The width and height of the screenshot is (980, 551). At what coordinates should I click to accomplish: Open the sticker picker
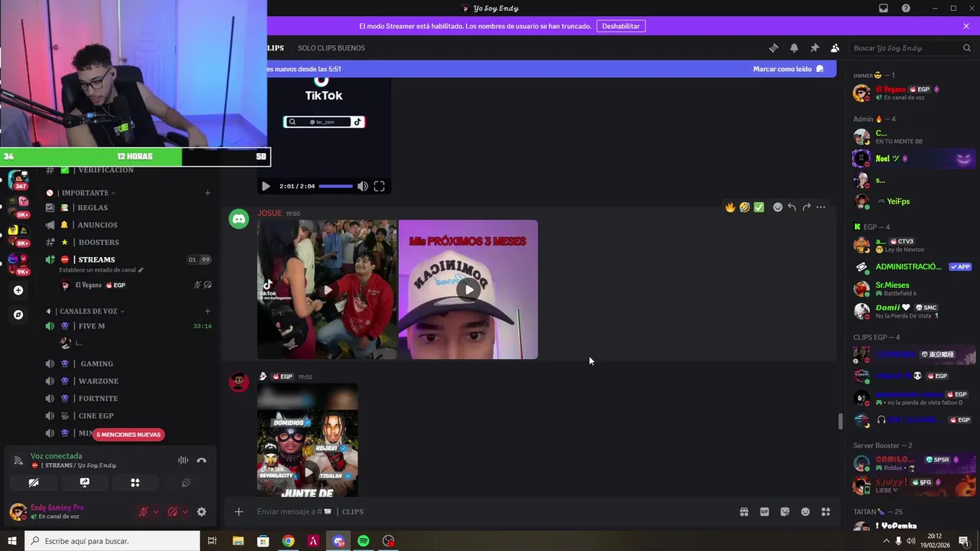pos(785,512)
